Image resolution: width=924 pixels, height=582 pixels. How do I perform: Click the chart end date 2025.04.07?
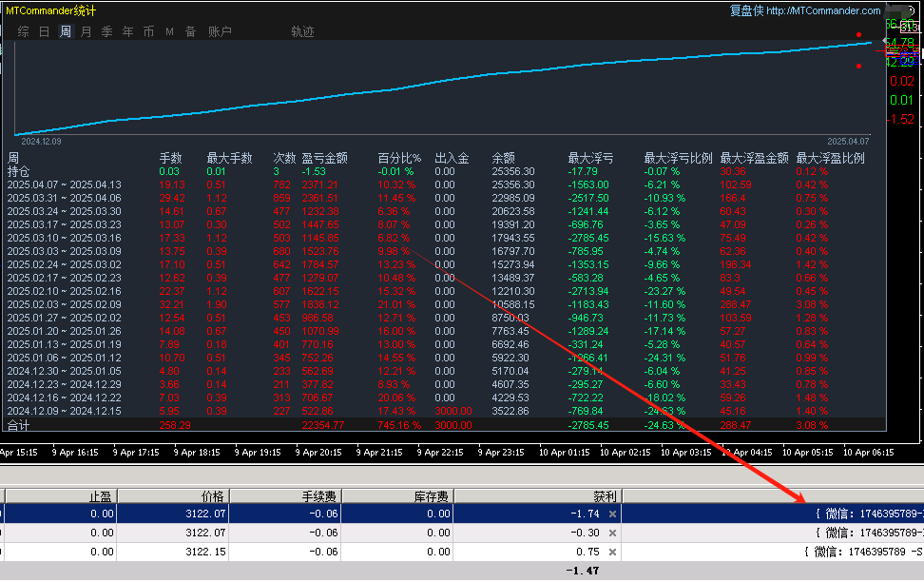coord(848,142)
